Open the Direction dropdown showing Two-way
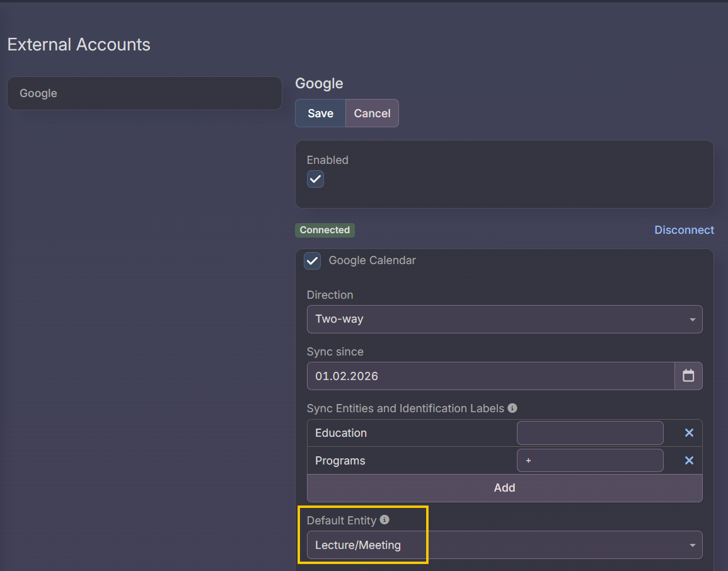Screen dimensions: 728x571 [x=504, y=319]
